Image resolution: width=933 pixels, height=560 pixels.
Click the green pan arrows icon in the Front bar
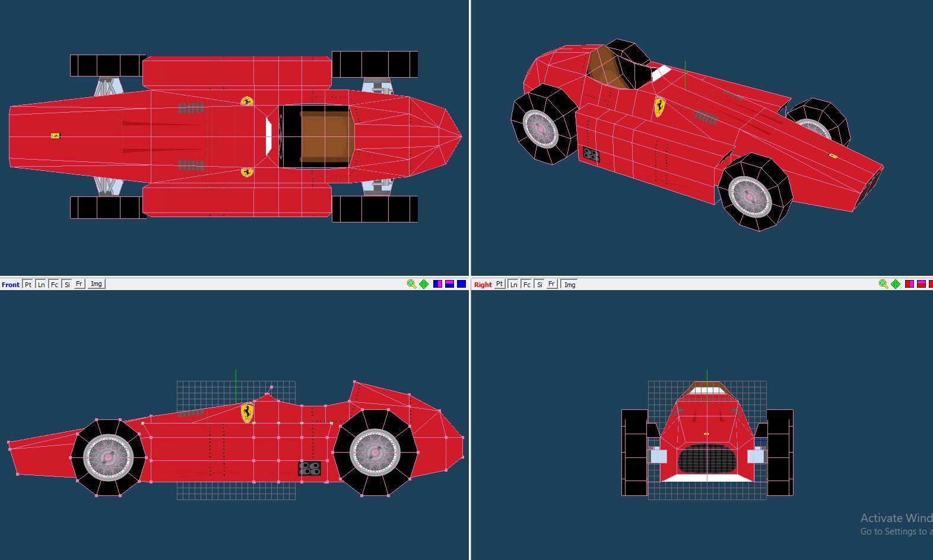pyautogui.click(x=424, y=284)
